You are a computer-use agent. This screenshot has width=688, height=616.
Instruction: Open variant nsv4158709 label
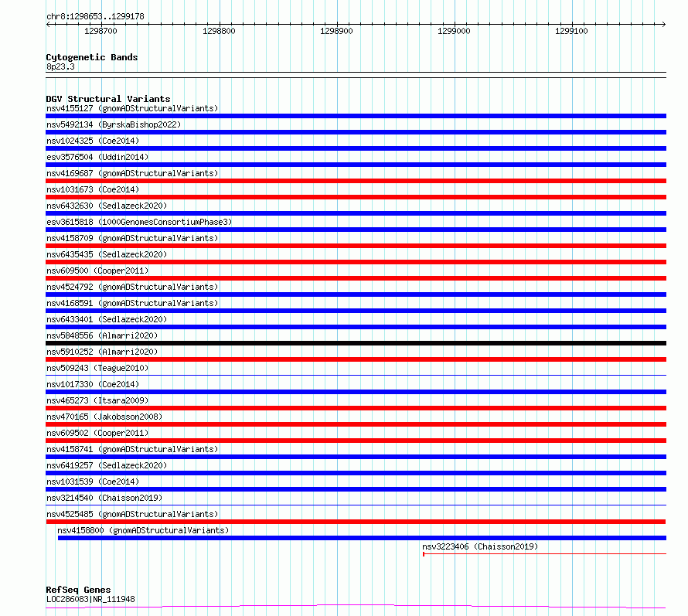[x=132, y=238]
